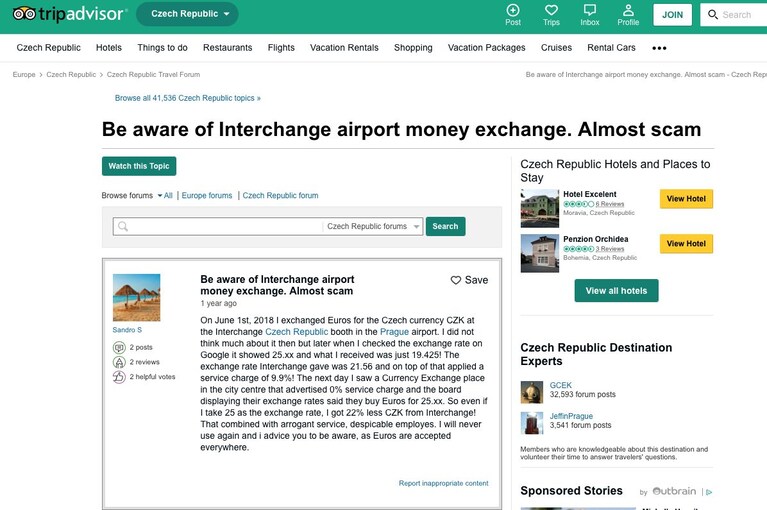Click Hotel Excelent rating bubbles
This screenshot has width=767, height=510.
(x=578, y=204)
